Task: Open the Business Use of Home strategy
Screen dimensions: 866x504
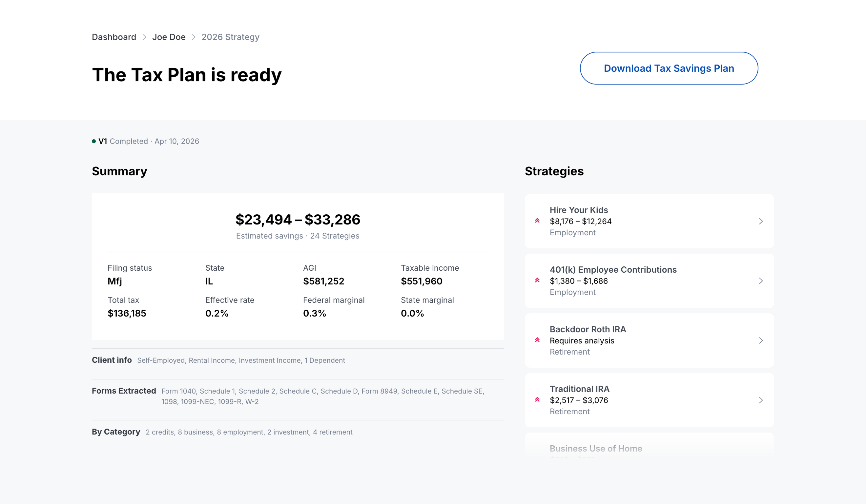Action: tap(596, 448)
